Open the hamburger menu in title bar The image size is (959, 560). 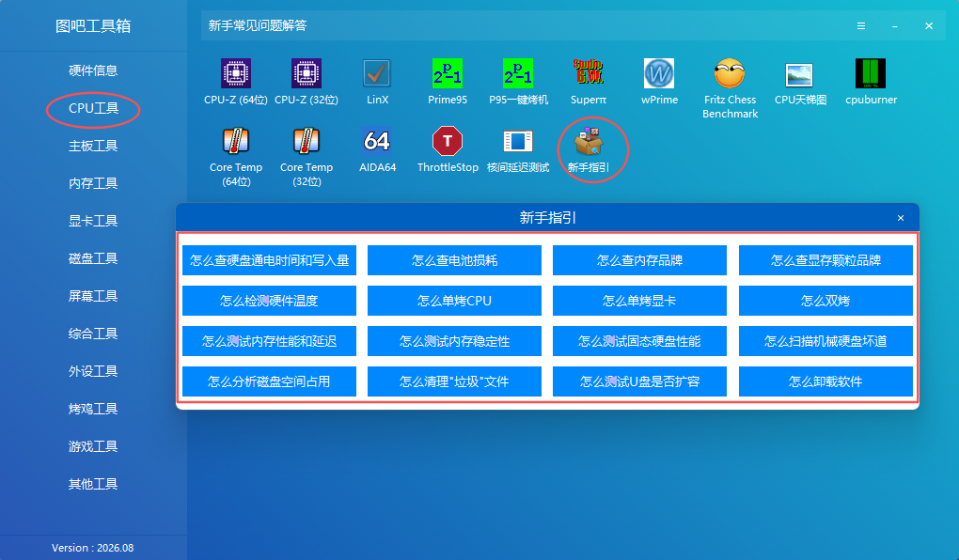(861, 25)
